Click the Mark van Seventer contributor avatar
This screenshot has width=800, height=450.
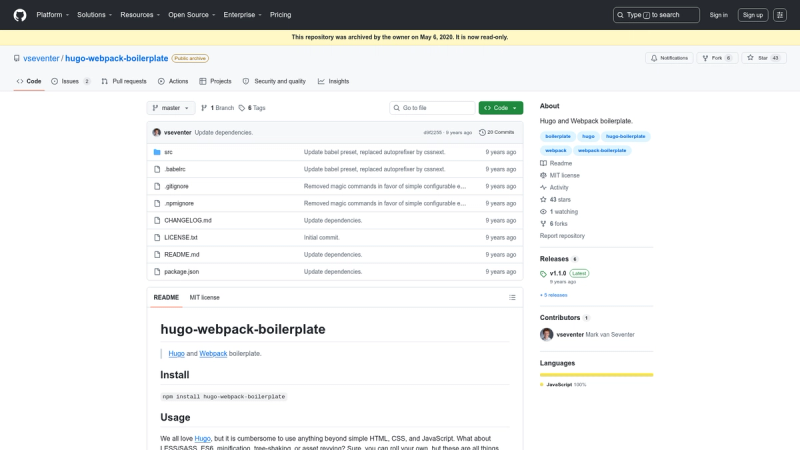pos(546,335)
